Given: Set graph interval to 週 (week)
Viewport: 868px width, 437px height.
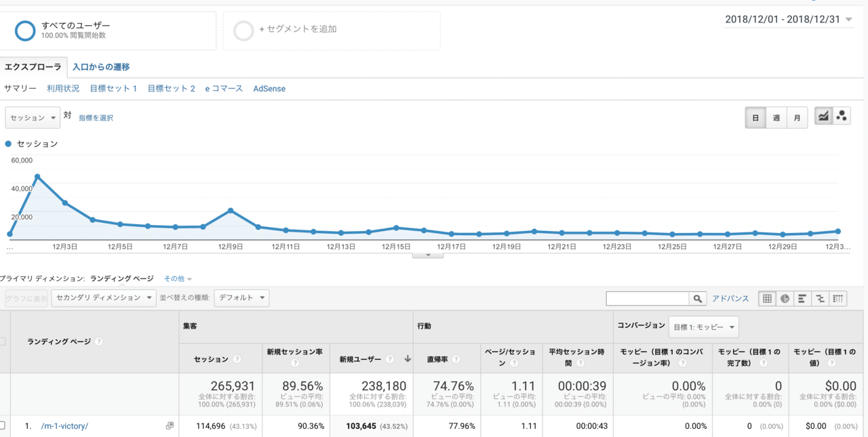Looking at the screenshot, I should 776,117.
